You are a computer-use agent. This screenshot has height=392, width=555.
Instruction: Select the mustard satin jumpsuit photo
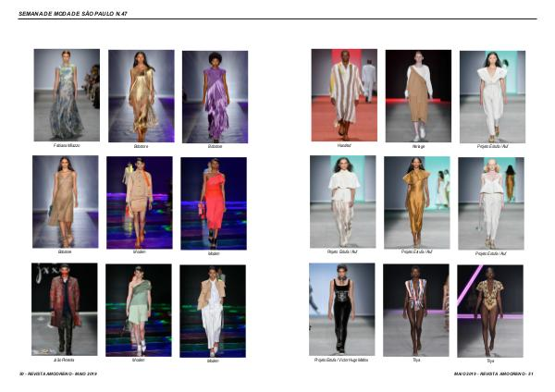coord(416,202)
